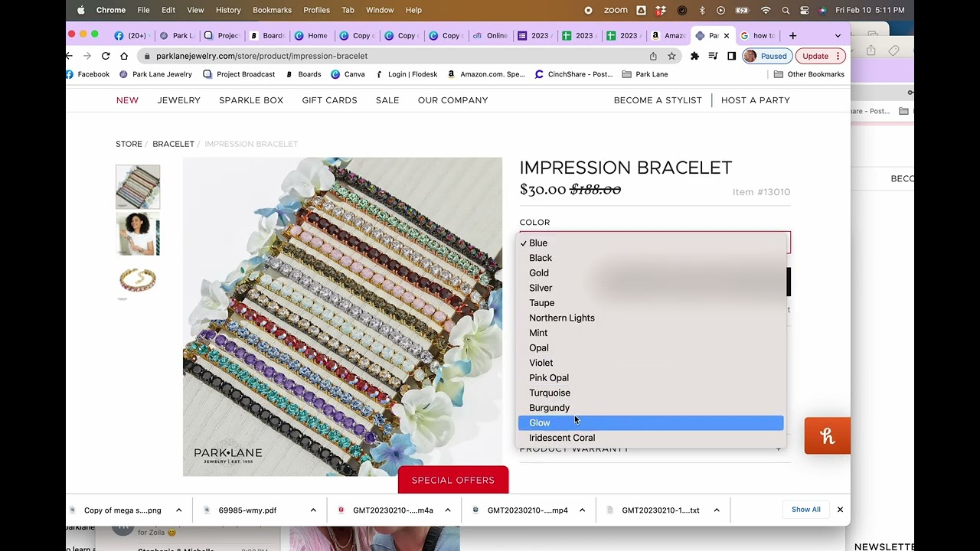Open the Canva bookmark
The width and height of the screenshot is (980, 551).
click(x=348, y=74)
